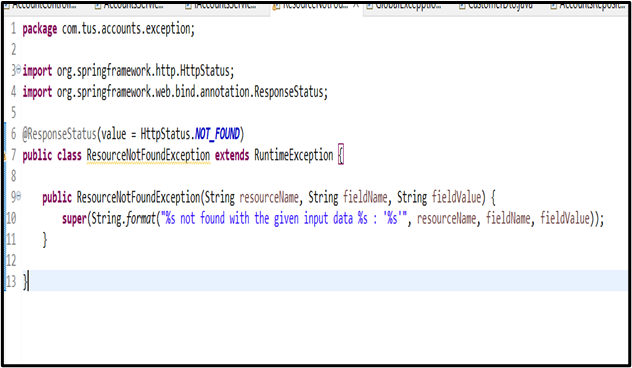Collapse the import block on line 3
This screenshot has height=368, width=632.
(19, 70)
